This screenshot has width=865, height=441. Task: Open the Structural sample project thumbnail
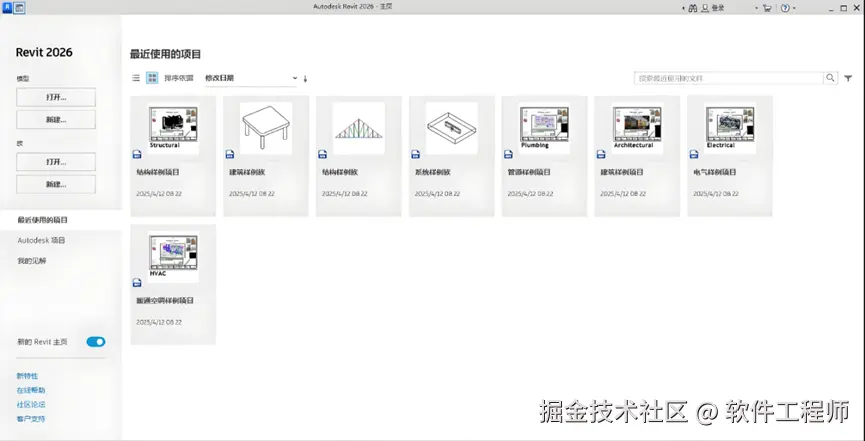point(173,128)
